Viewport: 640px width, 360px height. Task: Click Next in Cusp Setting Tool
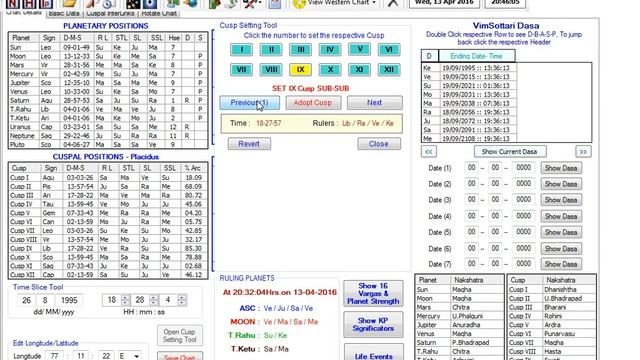pyautogui.click(x=374, y=103)
